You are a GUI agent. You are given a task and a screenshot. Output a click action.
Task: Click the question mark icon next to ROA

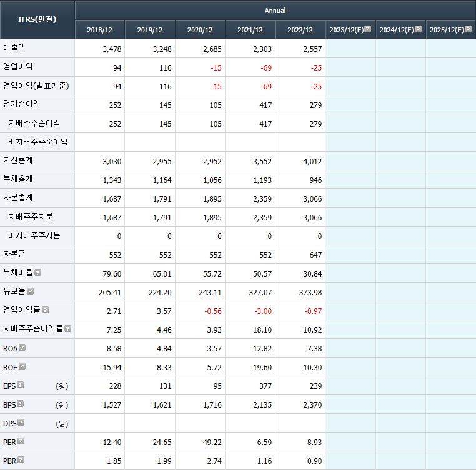[22, 348]
